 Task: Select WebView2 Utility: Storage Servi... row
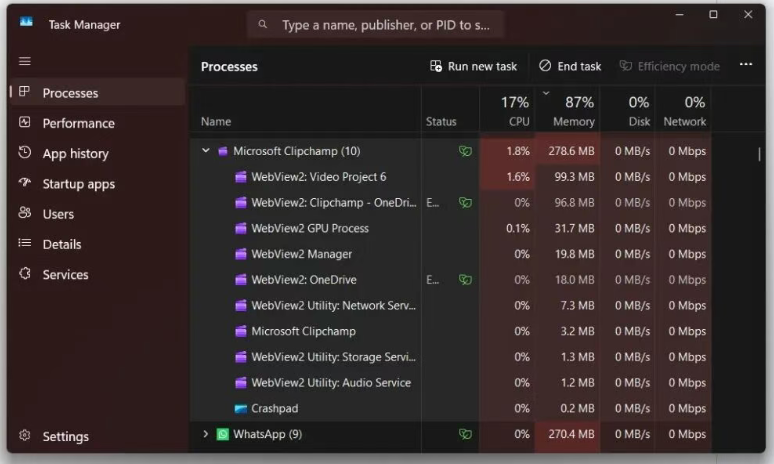pos(450,357)
